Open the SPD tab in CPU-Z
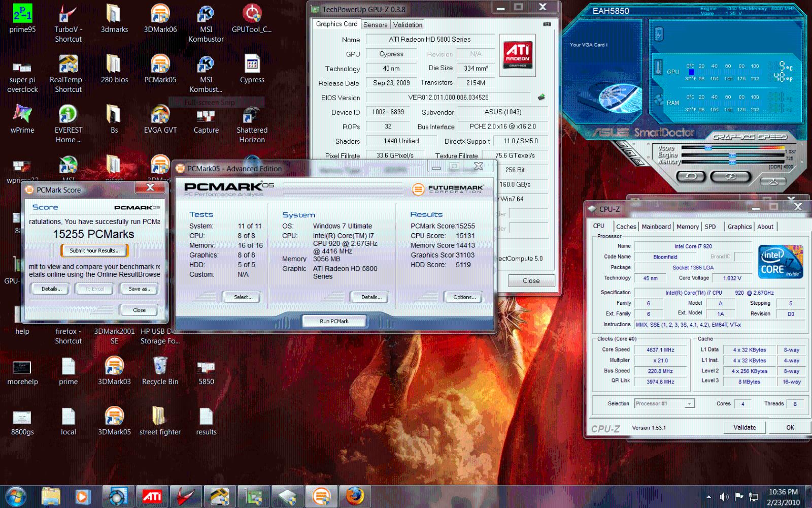 click(x=710, y=227)
